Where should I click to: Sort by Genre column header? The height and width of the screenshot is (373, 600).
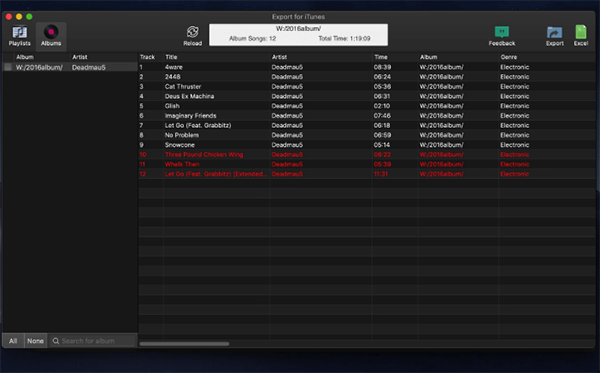(x=509, y=57)
